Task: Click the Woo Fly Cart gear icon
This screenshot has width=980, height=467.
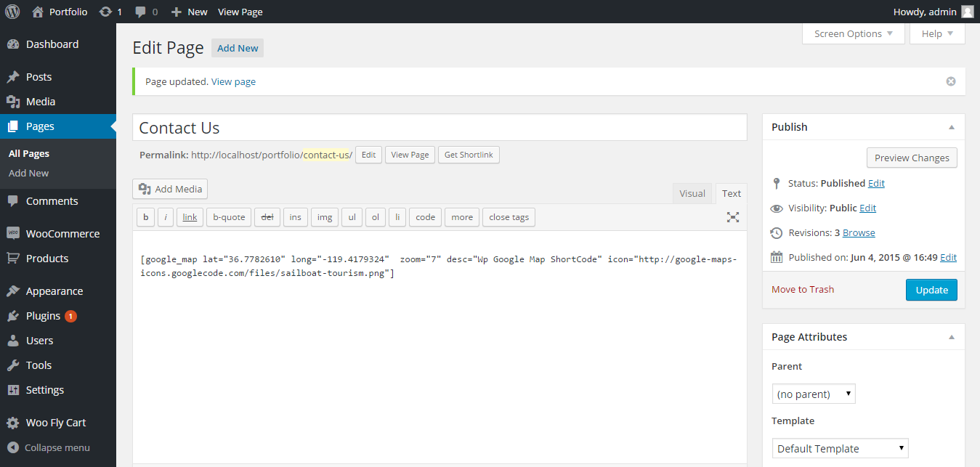Action: (13, 423)
